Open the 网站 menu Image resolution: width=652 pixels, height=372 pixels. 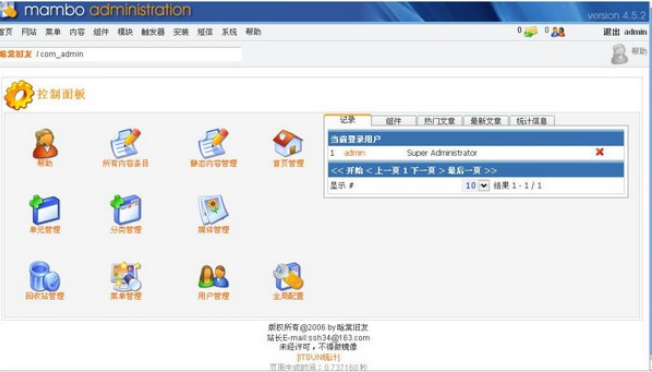pyautogui.click(x=29, y=32)
